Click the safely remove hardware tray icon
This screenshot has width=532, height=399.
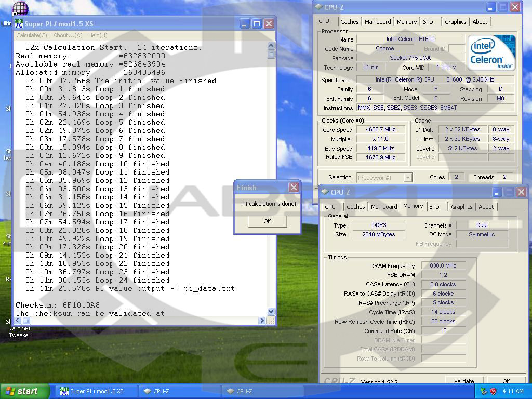[x=484, y=391]
